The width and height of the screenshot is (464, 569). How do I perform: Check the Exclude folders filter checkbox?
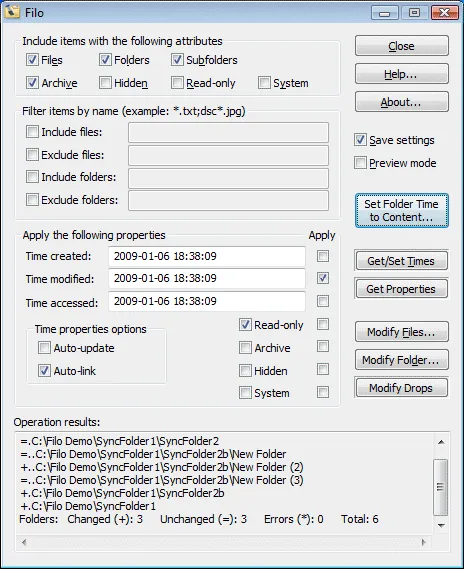[x=32, y=200]
